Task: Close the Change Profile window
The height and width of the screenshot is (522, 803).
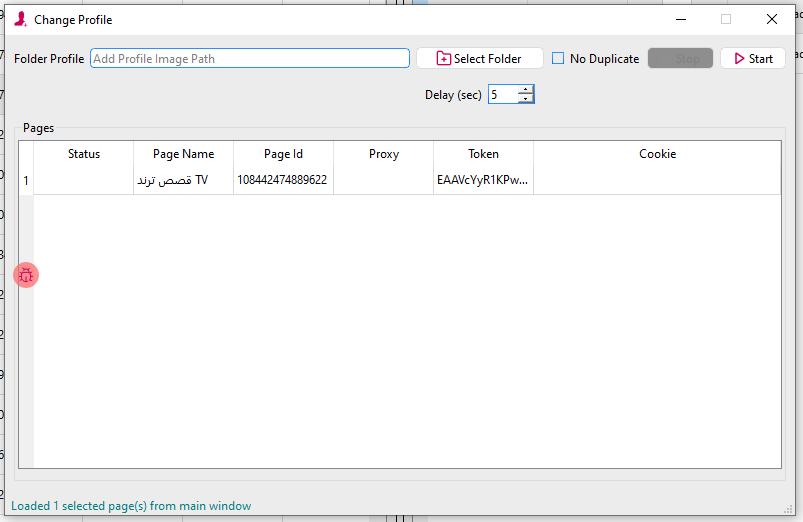Action: pyautogui.click(x=772, y=19)
